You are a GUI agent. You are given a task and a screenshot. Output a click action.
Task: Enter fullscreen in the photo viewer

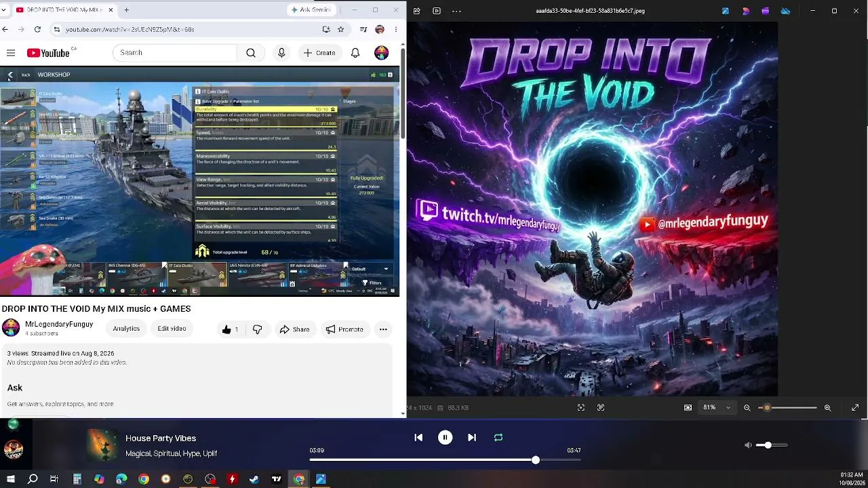(x=855, y=407)
